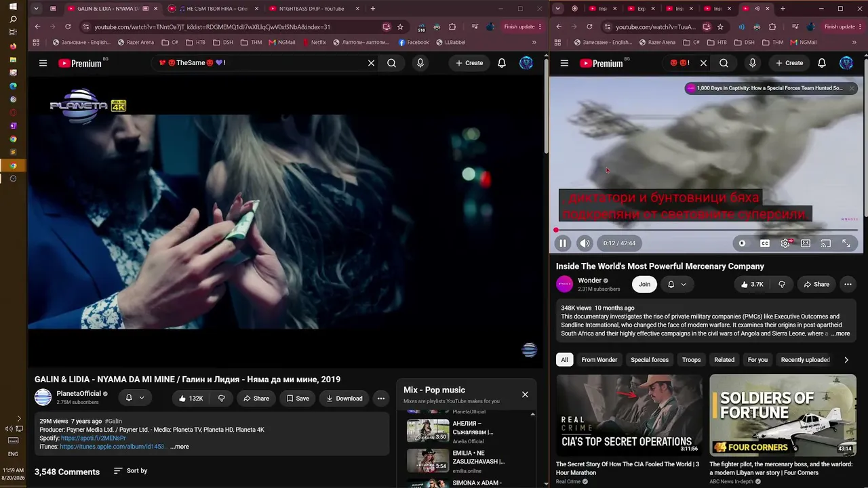Open the CIA's Top Secret Operations video thumbnail
This screenshot has width=868, height=488.
630,415
